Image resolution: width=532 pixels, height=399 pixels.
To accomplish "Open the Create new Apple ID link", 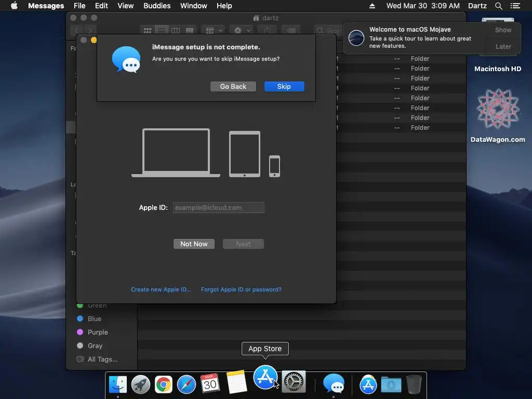I will [161, 289].
